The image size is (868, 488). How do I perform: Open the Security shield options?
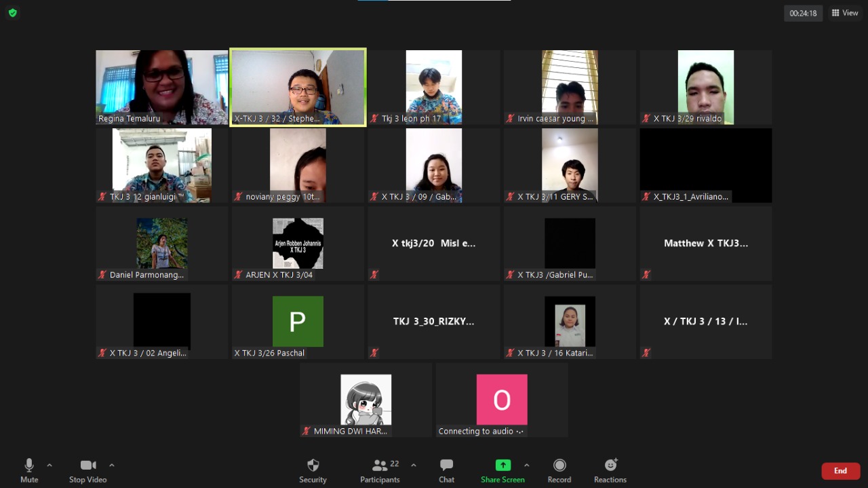pyautogui.click(x=313, y=470)
